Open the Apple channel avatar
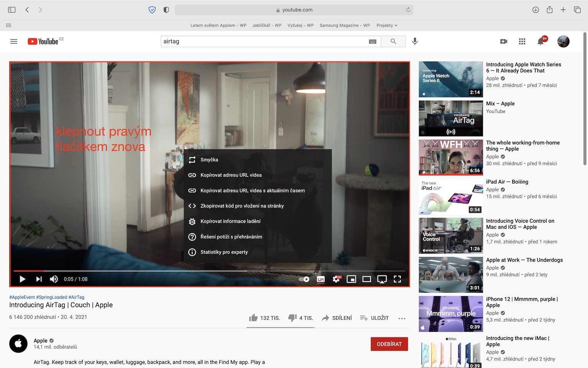 pos(18,343)
